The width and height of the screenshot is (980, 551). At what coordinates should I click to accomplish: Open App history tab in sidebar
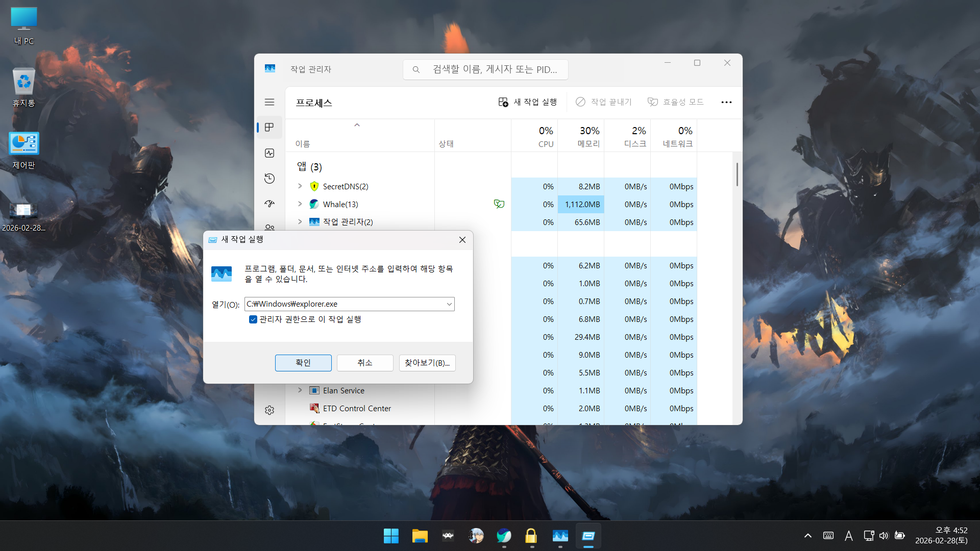[269, 179]
